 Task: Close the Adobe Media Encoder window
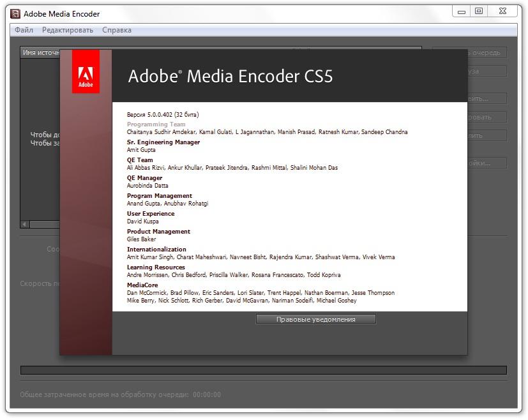tap(502, 11)
